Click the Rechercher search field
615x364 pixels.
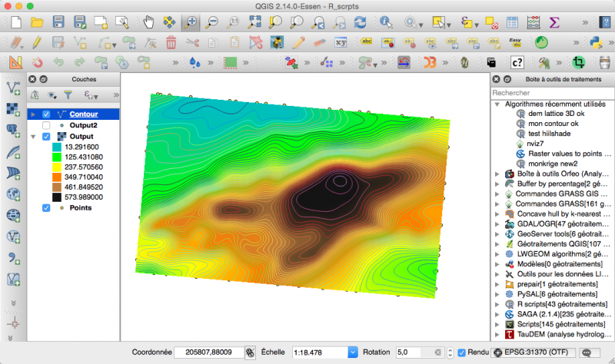point(551,93)
